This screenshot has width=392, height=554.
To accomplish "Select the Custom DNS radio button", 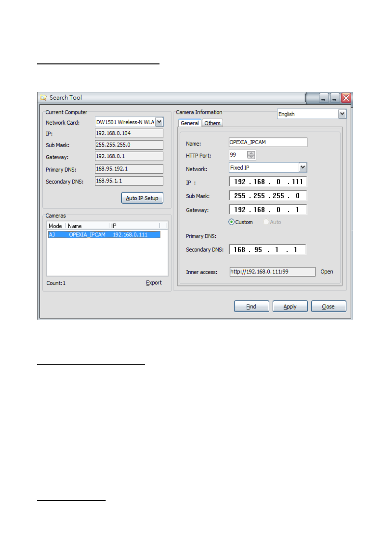I will tap(232, 222).
